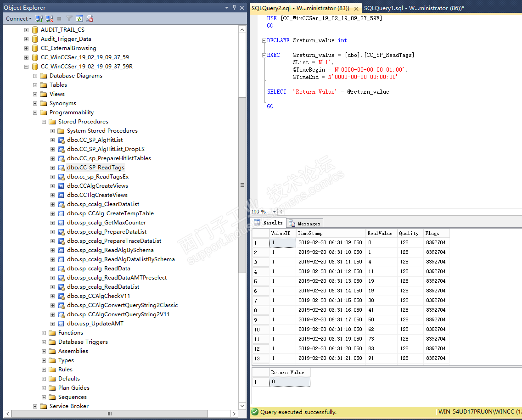
Task: Close the SQLQuery2.sql tab
Action: pyautogui.click(x=356, y=8)
